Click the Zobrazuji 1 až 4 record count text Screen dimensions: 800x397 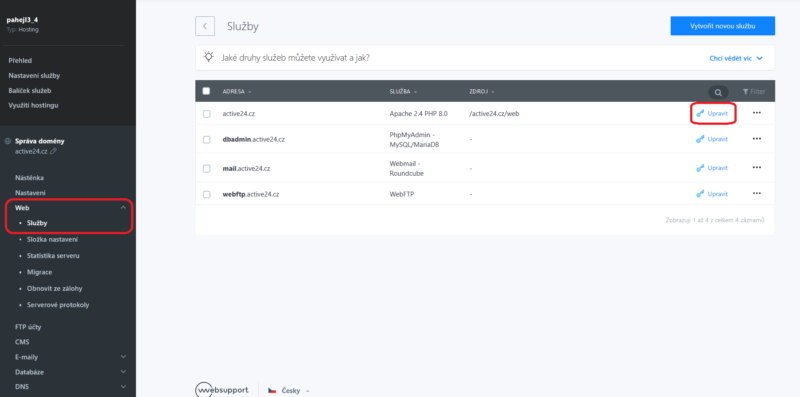pos(715,220)
